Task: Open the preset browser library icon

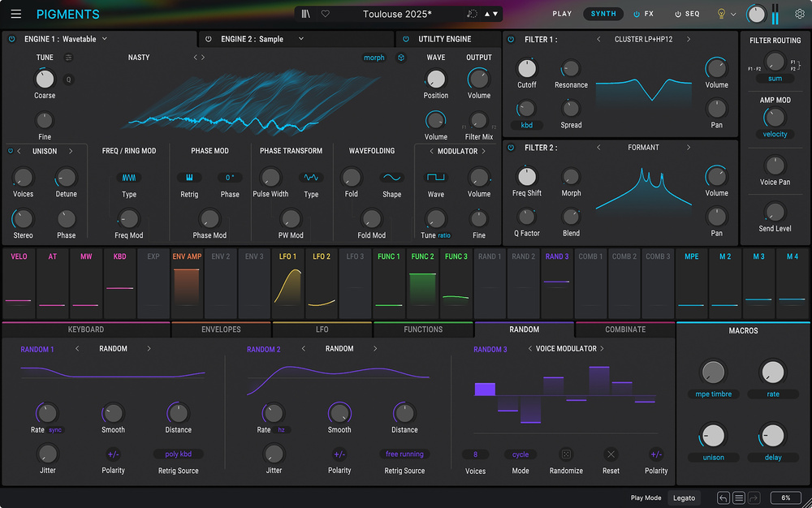Action: pos(305,14)
